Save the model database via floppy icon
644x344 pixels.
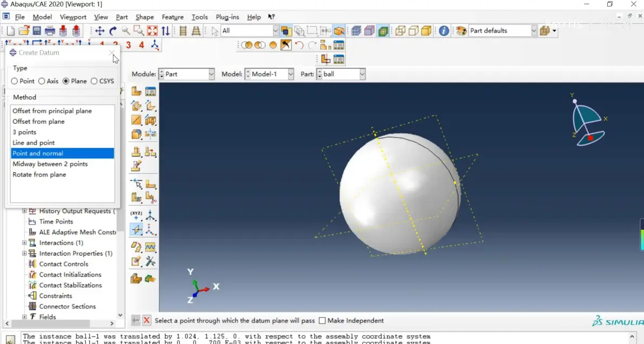pos(37,31)
